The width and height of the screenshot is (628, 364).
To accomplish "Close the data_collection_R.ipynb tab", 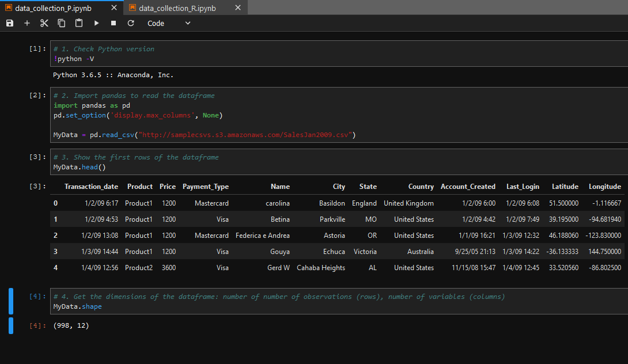I will pos(238,7).
